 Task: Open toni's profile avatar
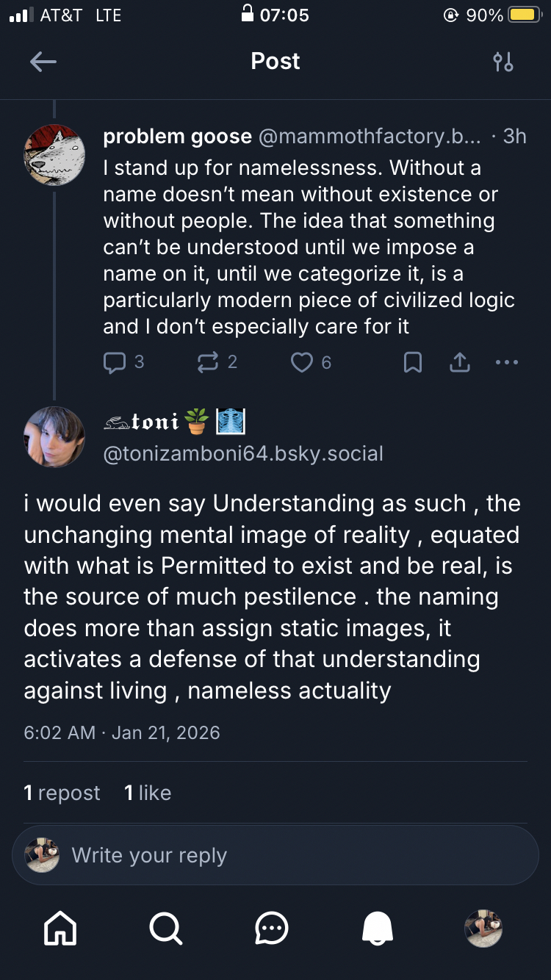click(x=55, y=437)
